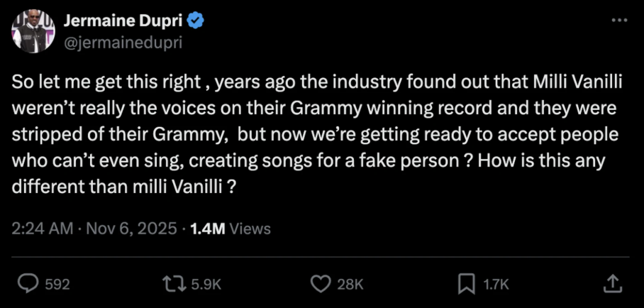Open the more options ellipsis menu
This screenshot has width=644, height=308.
(618, 19)
